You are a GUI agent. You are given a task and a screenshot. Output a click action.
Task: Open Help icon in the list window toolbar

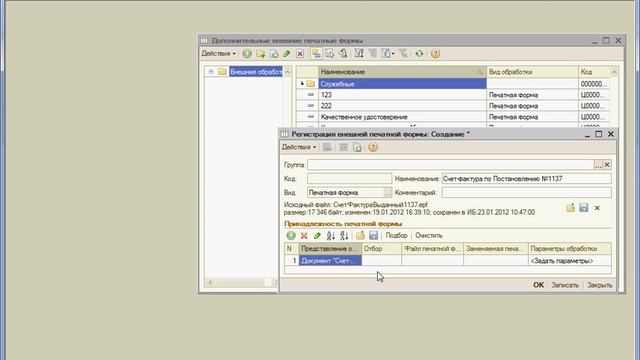(436, 53)
